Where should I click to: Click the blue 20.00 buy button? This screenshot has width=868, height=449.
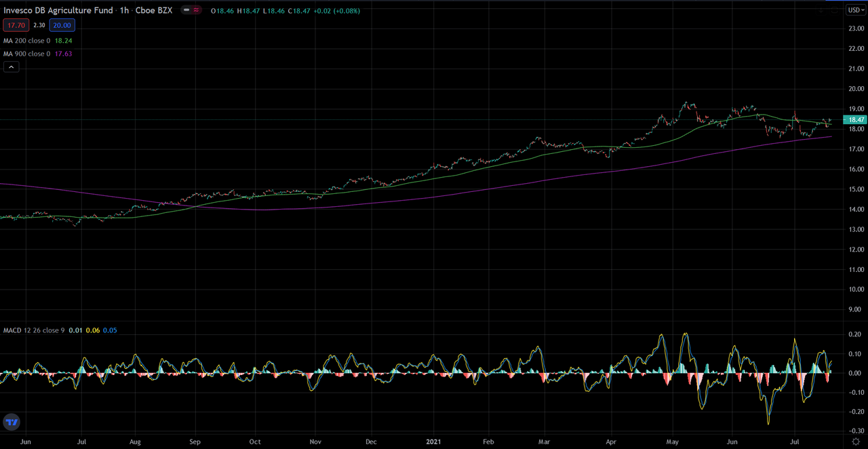[63, 25]
